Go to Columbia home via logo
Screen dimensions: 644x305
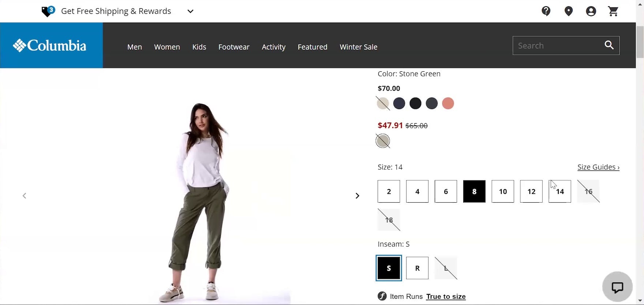tap(50, 46)
